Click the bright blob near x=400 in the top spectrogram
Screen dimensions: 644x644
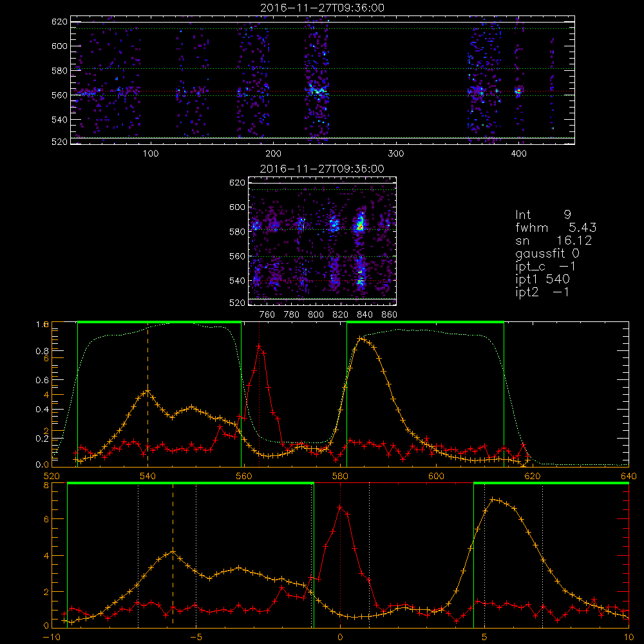point(518,91)
